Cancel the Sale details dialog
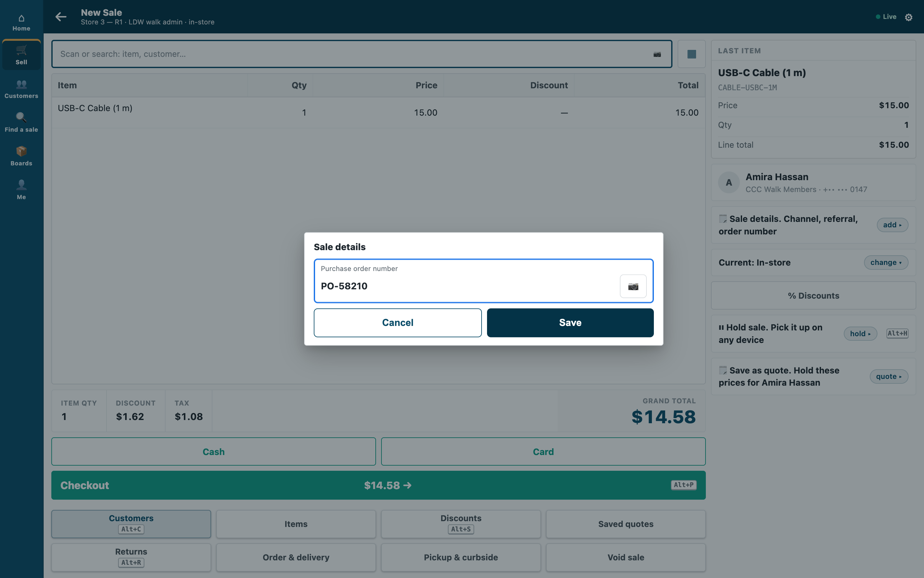Viewport: 924px width, 578px height. tap(398, 323)
